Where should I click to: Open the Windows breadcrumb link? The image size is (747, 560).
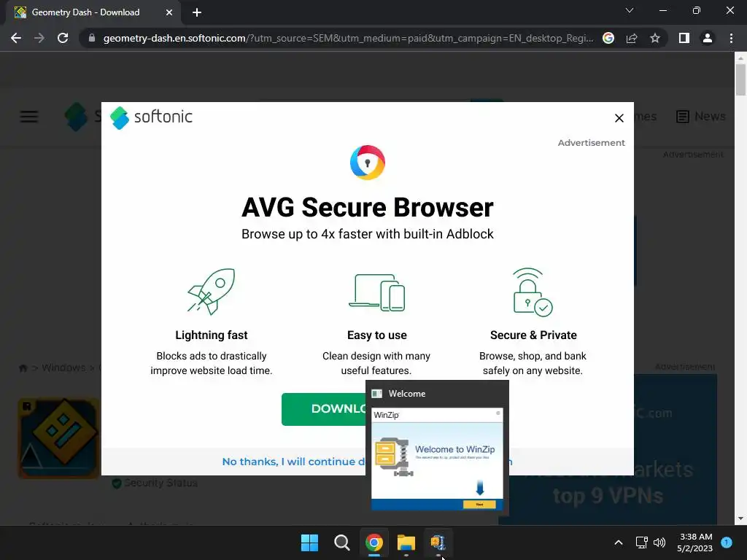[63, 367]
